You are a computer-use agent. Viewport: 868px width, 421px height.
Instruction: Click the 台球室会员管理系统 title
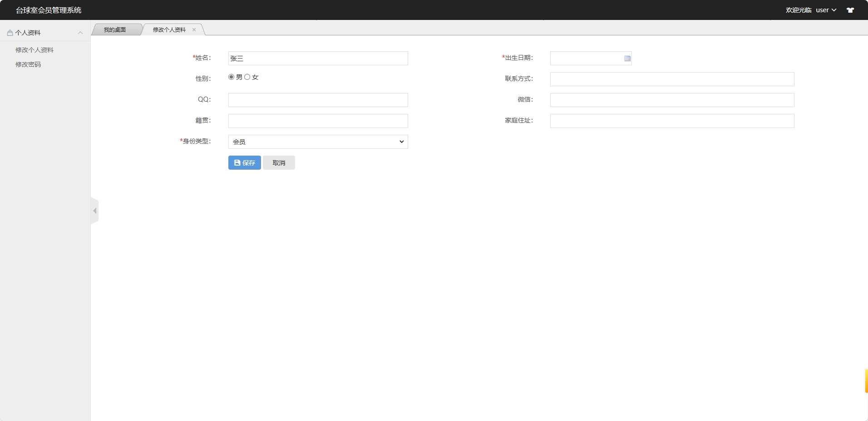coord(49,10)
